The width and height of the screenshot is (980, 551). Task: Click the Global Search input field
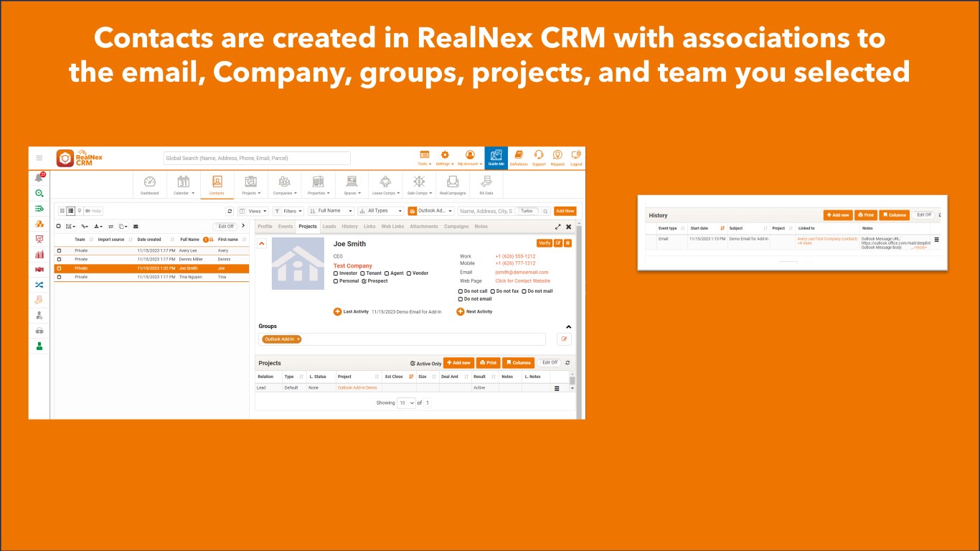(257, 158)
